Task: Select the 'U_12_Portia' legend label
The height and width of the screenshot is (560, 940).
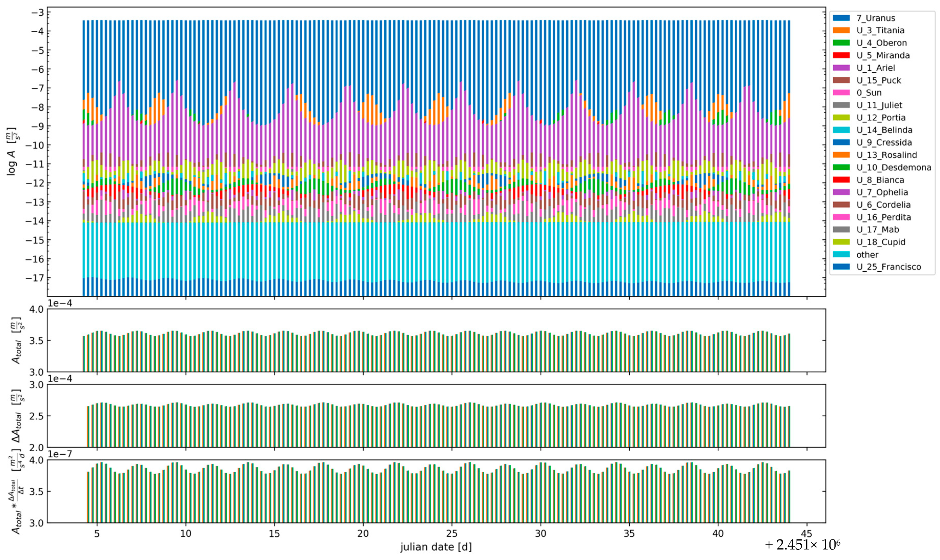Action: click(x=881, y=118)
